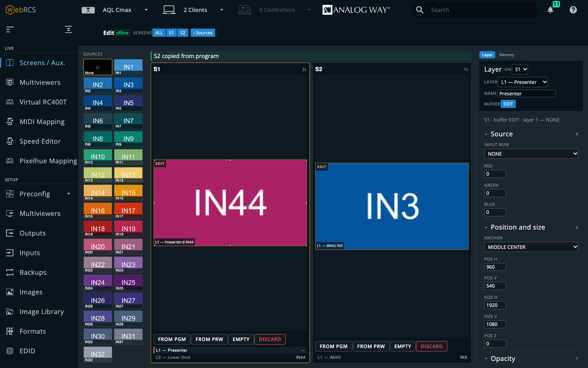Image resolution: width=588 pixels, height=368 pixels.
Task: Expand the Preconfig menu arrow
Action: (69, 194)
